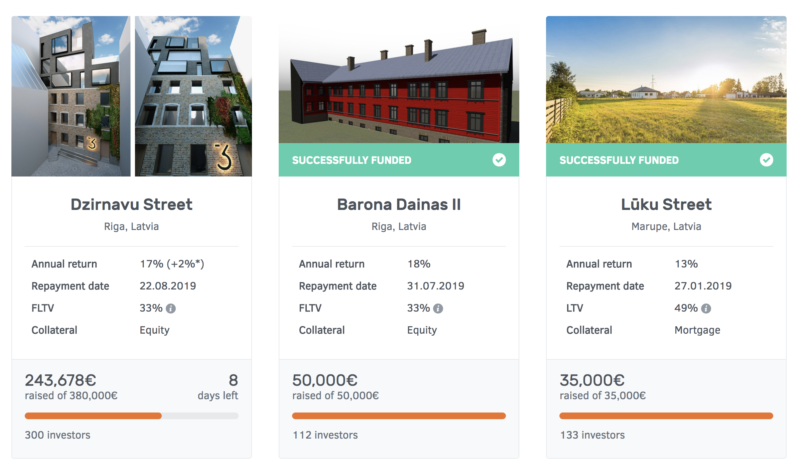Click the left Dzirnavu Street building image
800x466 pixels.
coord(71,96)
